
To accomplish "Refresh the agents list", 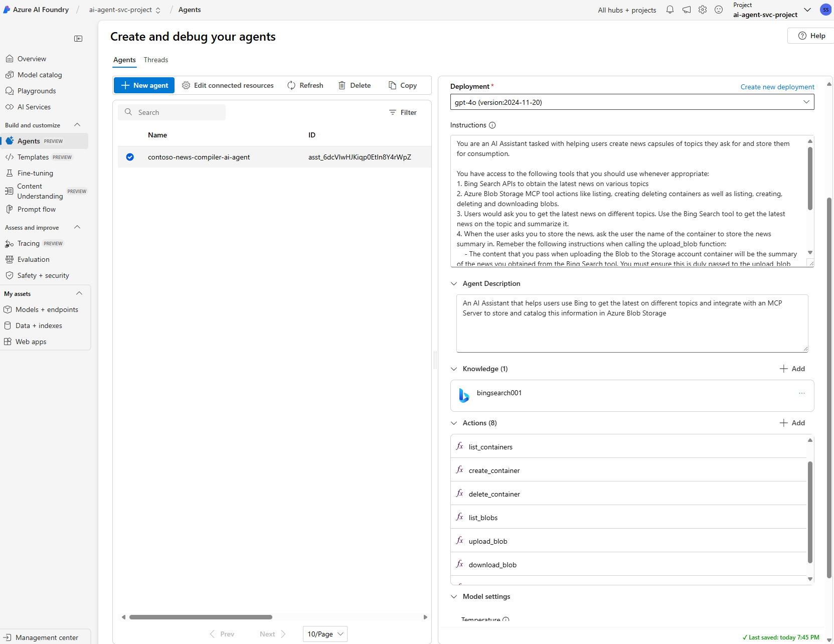I will coord(305,85).
